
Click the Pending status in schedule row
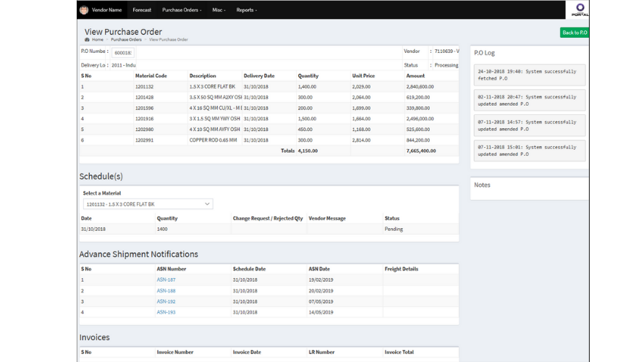(394, 230)
